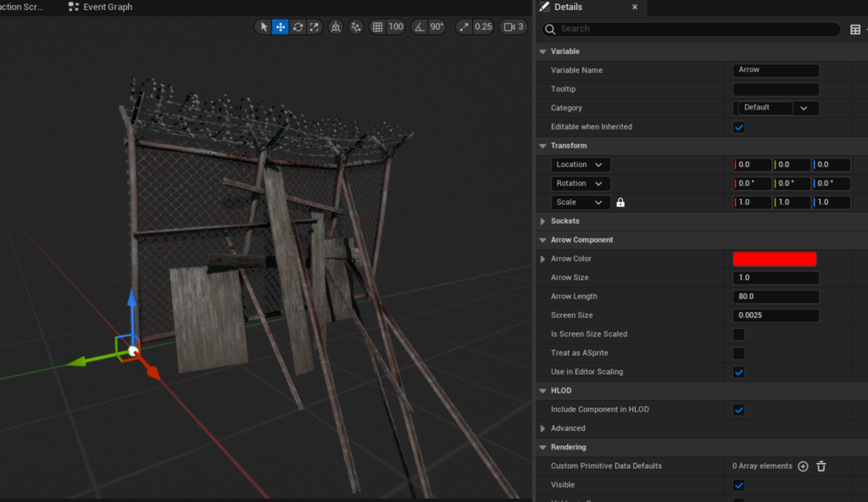
Task: Open the Arrow Color red swatch
Action: click(x=774, y=259)
